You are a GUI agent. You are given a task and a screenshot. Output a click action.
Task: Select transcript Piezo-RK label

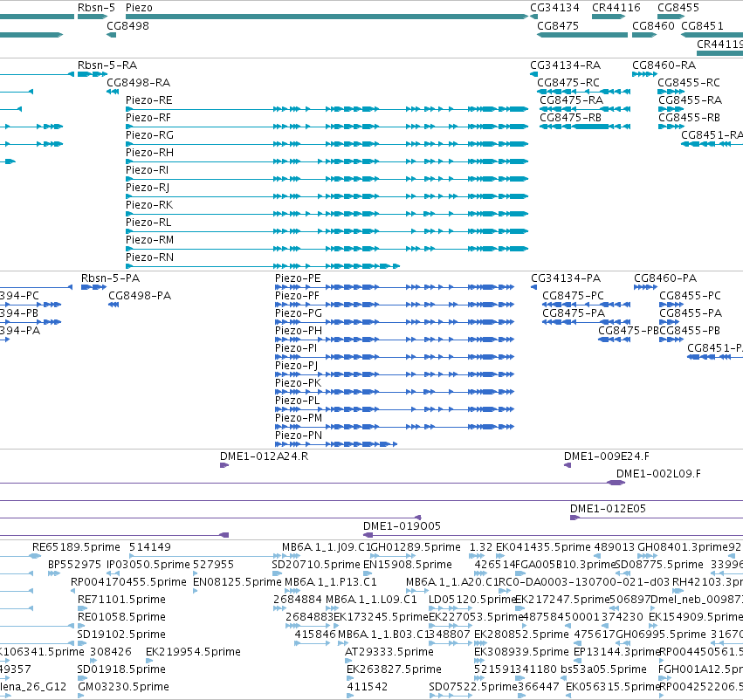point(149,205)
